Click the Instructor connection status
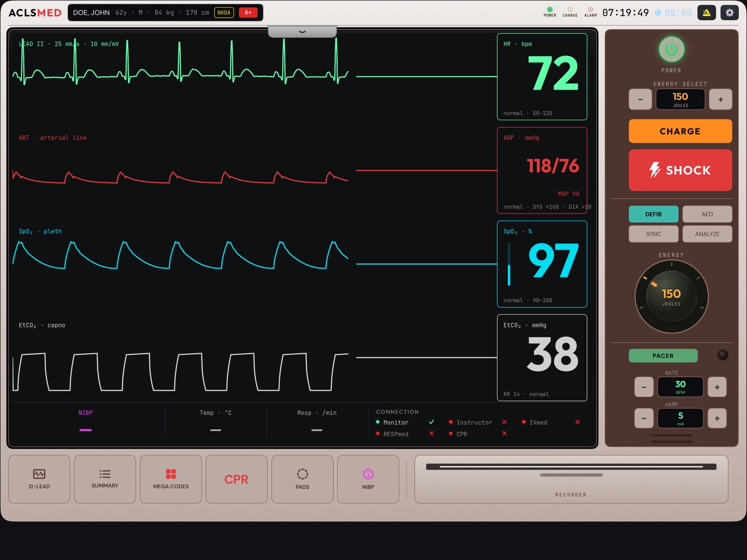 (x=478, y=422)
